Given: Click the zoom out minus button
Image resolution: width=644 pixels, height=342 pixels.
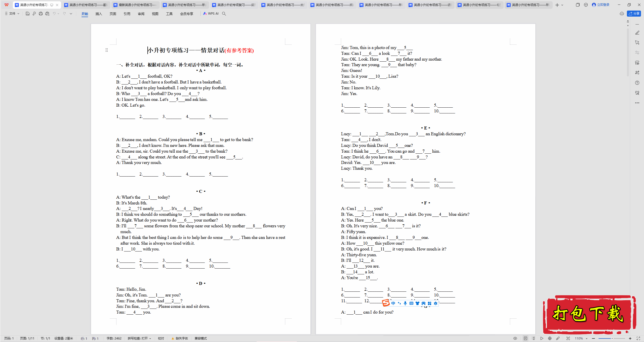Looking at the screenshot, I should 593,338.
